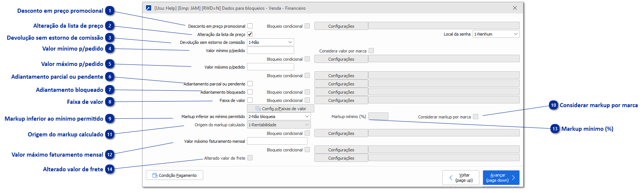Screen dimensions: 644x193
Task: Expand Devolução sem estorno de comissão dropdown
Action: pyautogui.click(x=271, y=42)
